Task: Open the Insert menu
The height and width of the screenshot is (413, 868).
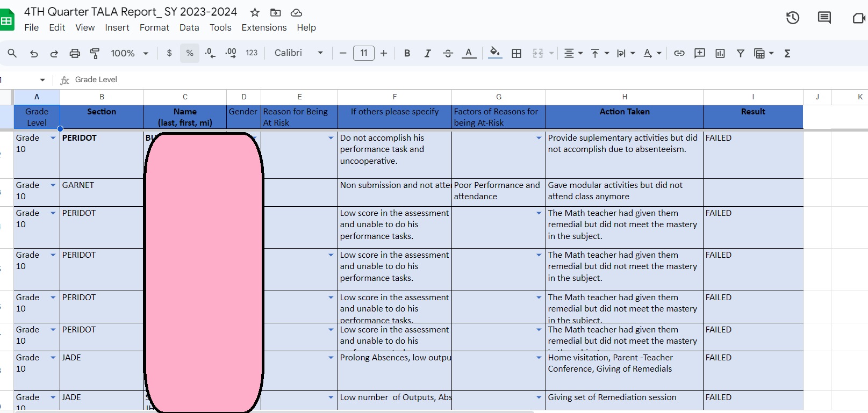Action: click(117, 27)
